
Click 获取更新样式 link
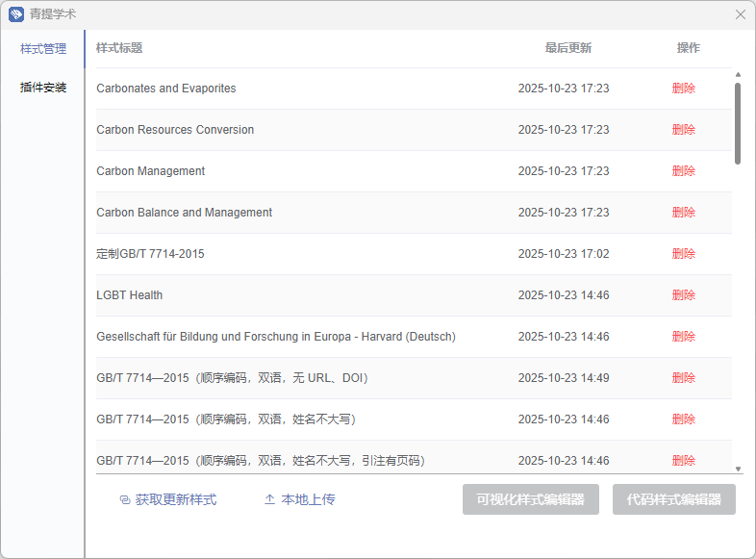coord(175,500)
